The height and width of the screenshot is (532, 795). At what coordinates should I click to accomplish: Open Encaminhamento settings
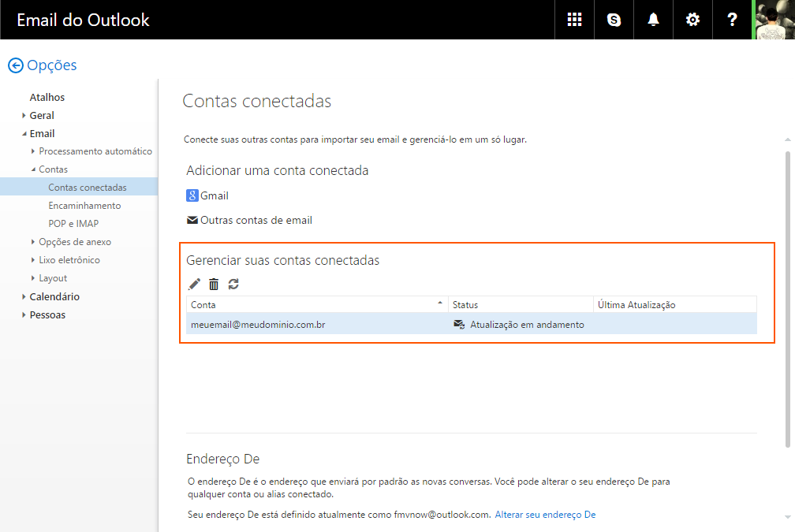click(84, 205)
